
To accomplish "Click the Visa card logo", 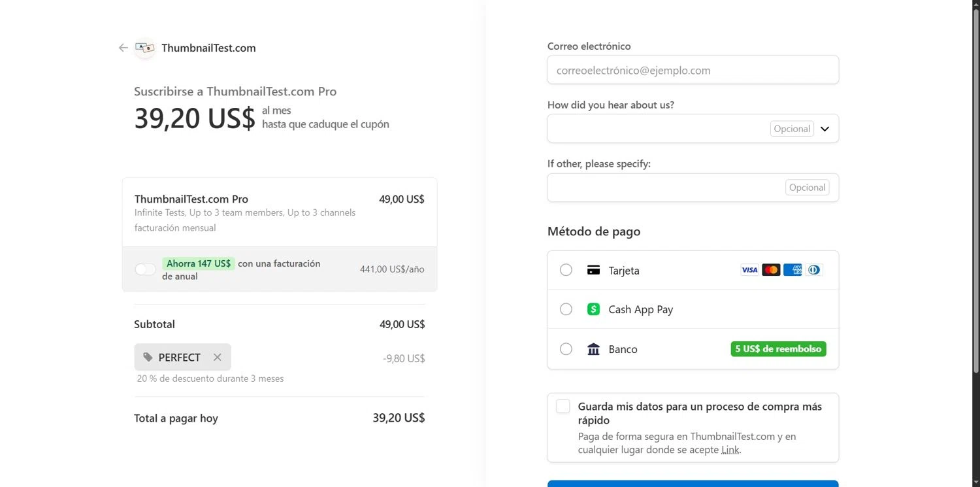I will click(749, 270).
